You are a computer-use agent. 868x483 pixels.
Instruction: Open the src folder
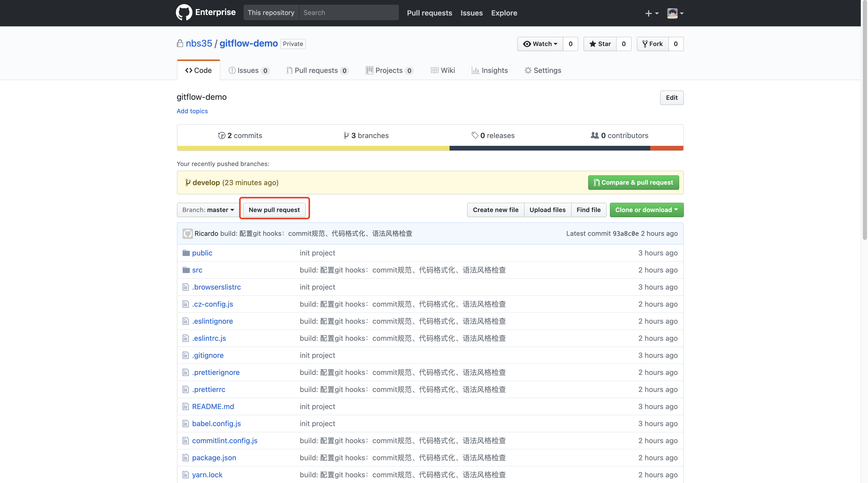[x=197, y=270]
